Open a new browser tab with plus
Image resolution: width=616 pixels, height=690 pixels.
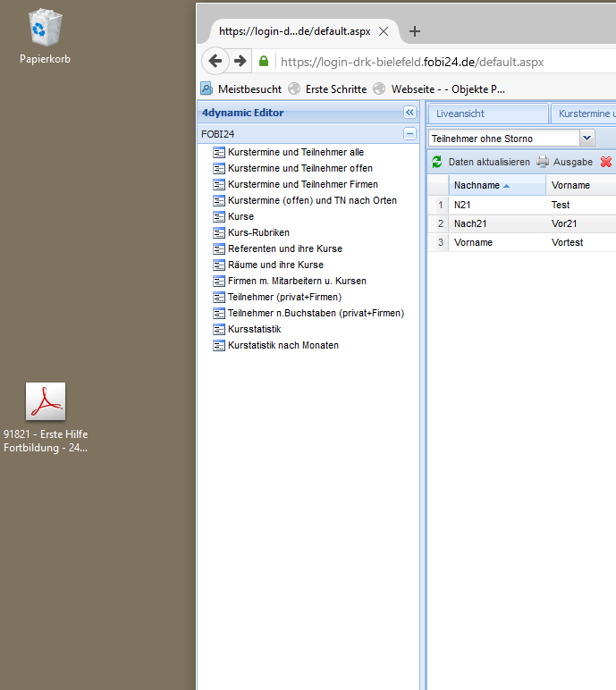[x=414, y=31]
